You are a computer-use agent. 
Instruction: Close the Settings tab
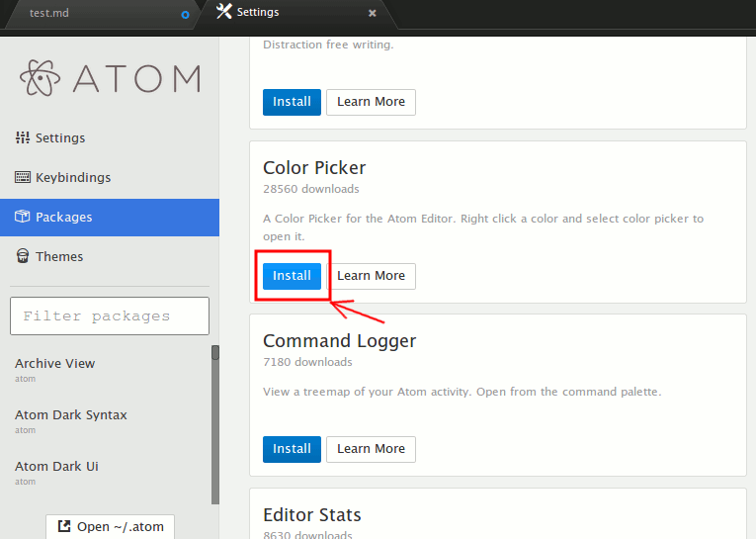373,14
